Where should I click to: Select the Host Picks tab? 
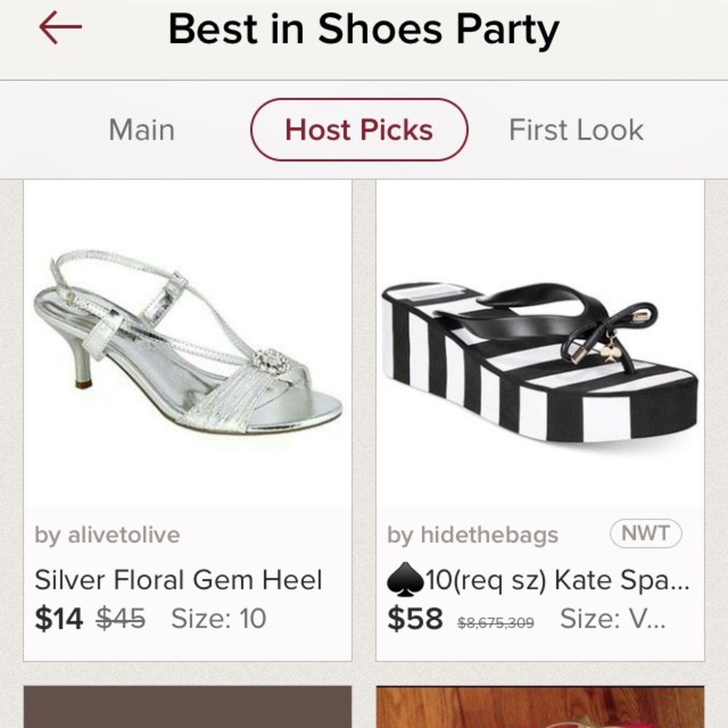pos(359,130)
